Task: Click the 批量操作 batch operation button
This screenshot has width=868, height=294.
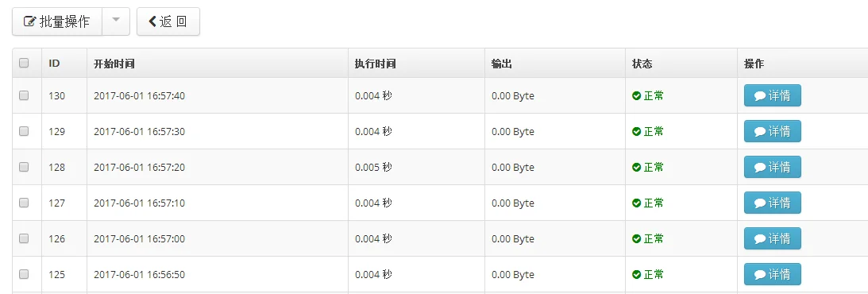Action: pos(57,21)
